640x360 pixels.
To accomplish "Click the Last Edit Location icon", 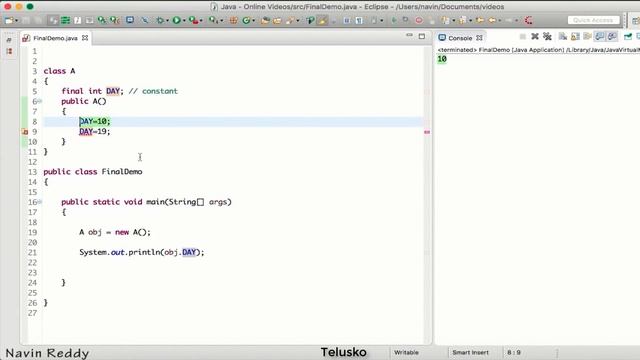I will coord(480,20).
